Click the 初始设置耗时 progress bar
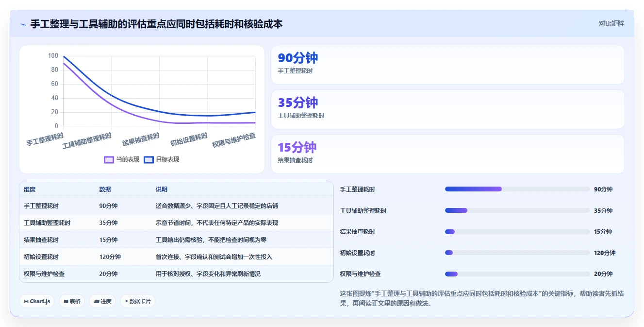Screen dimensions: 644x327 (x=517, y=253)
